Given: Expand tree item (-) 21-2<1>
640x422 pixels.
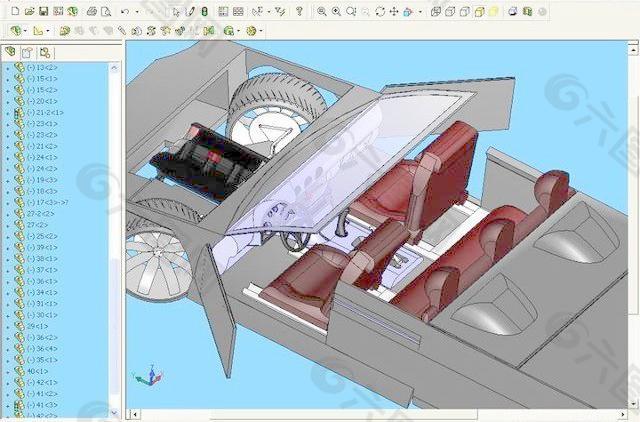Looking at the screenshot, I should [8, 113].
